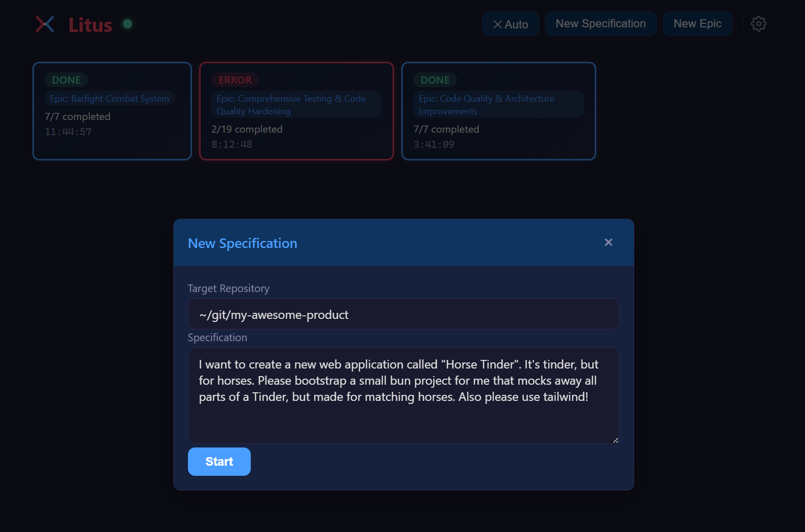Open the New Specification dialog

pos(600,23)
